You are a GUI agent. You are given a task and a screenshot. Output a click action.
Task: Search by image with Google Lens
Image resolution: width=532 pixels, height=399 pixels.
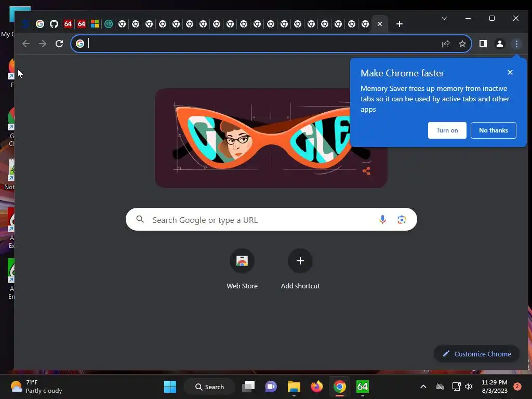(x=402, y=220)
